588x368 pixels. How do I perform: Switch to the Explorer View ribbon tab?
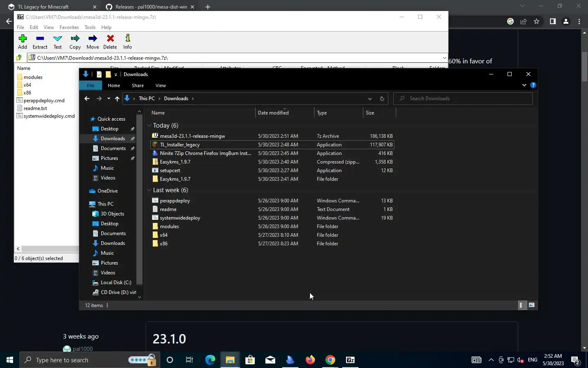tap(160, 85)
